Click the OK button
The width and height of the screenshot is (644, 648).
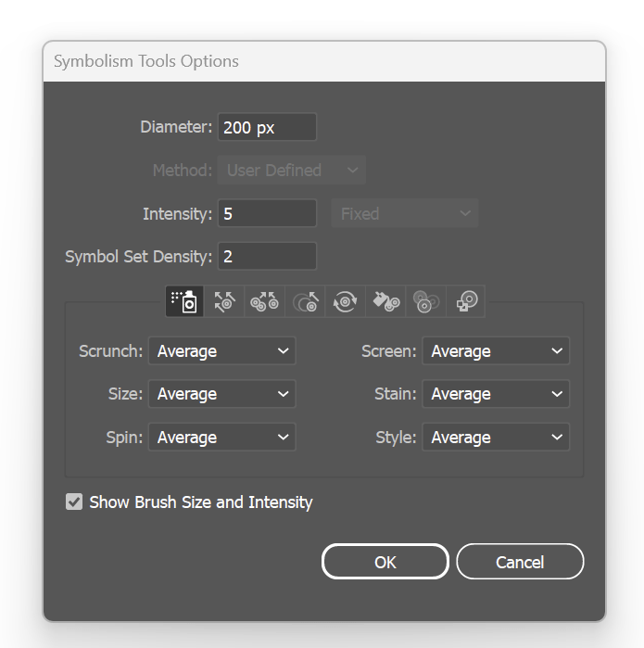pos(385,562)
